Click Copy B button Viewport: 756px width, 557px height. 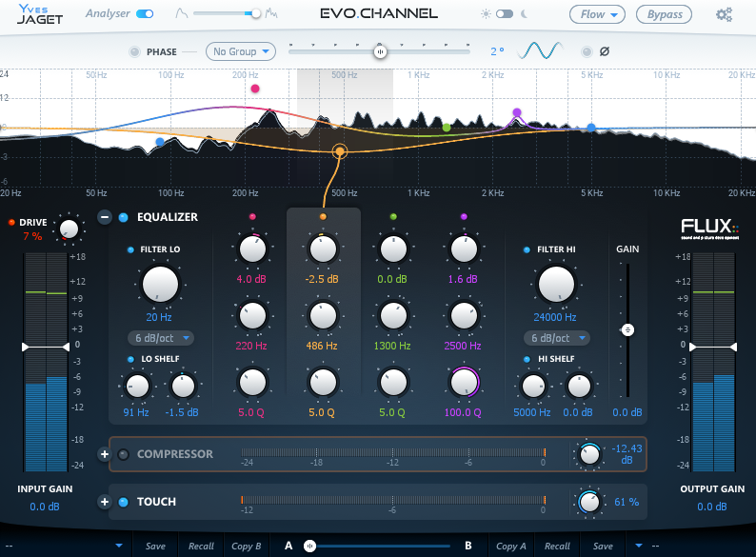point(247,546)
